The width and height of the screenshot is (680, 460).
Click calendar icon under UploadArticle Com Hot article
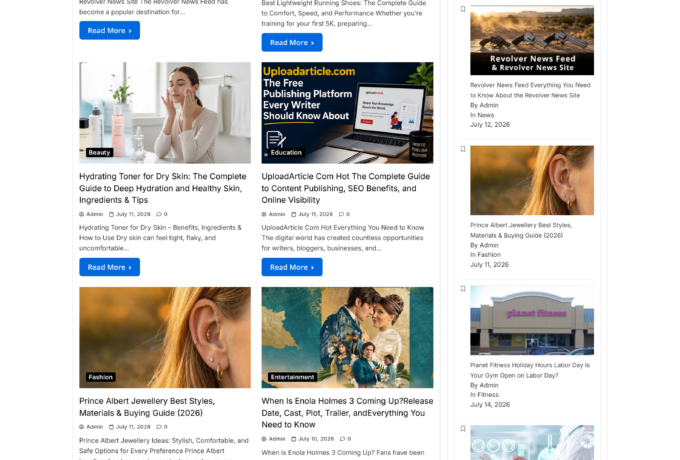pyautogui.click(x=294, y=214)
